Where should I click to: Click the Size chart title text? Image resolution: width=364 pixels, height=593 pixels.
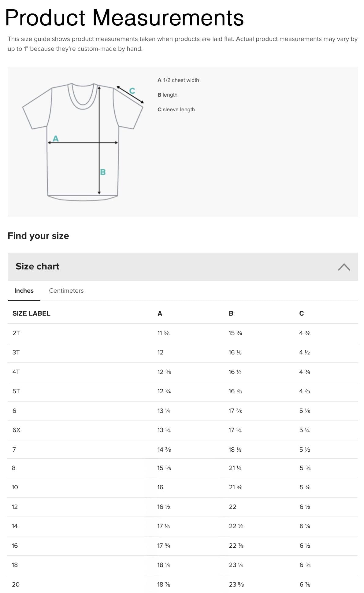click(x=37, y=266)
